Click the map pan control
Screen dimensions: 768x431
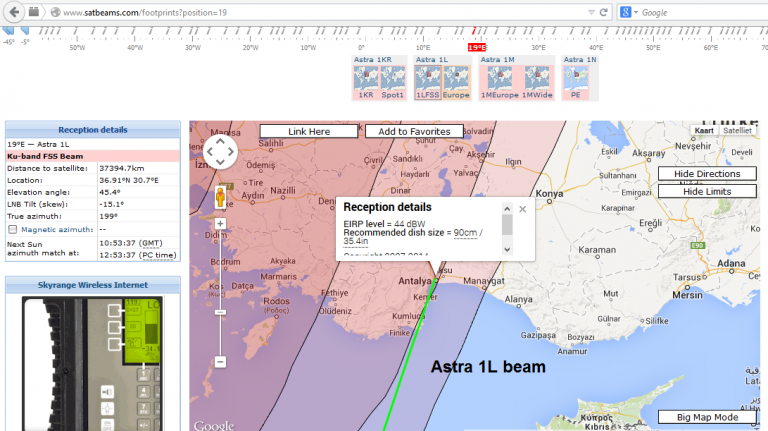click(220, 153)
